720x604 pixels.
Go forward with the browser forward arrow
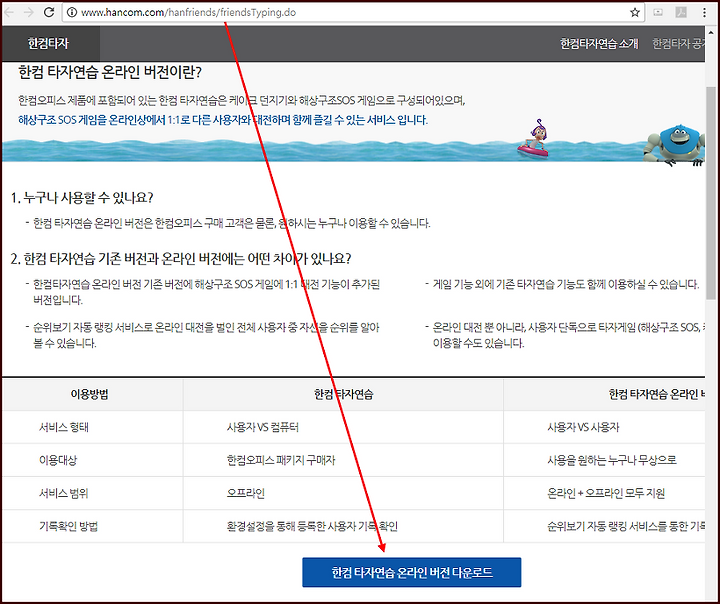tap(29, 12)
